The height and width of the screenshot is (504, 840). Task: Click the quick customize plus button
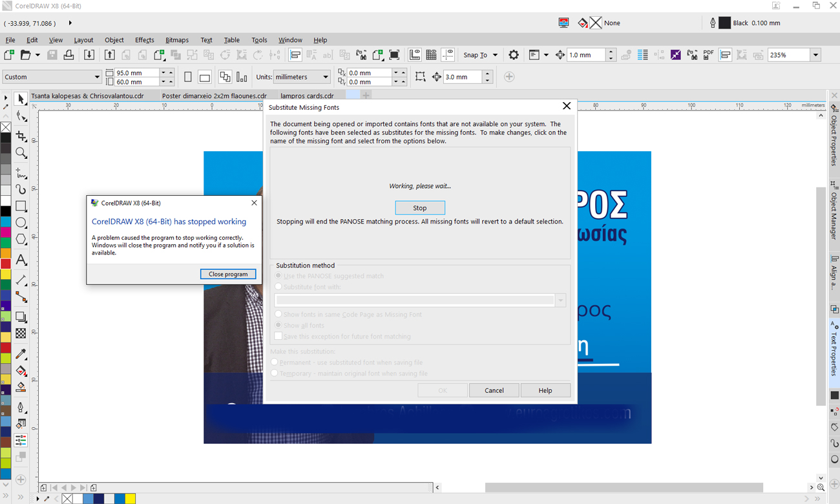click(x=509, y=77)
